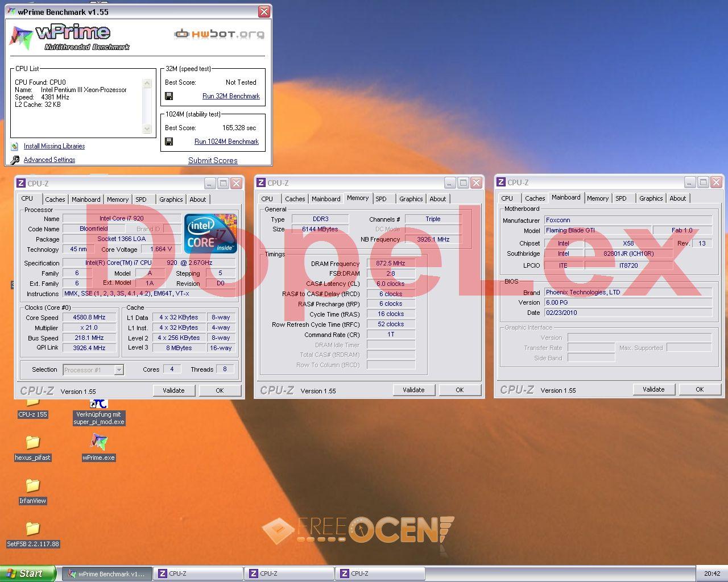Select the wPrime.exe desktop icon
Screen dimensions: 728x582
pyautogui.click(x=99, y=442)
